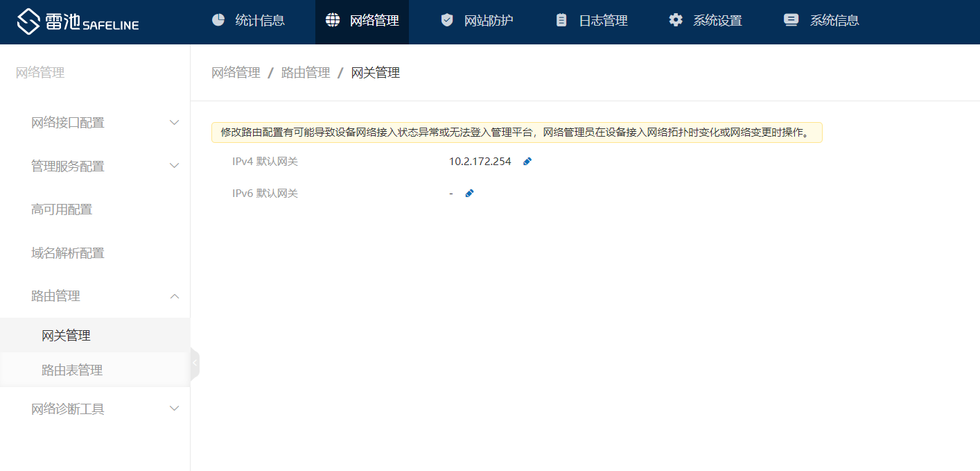Click the 网络管理 globe icon

click(333, 20)
